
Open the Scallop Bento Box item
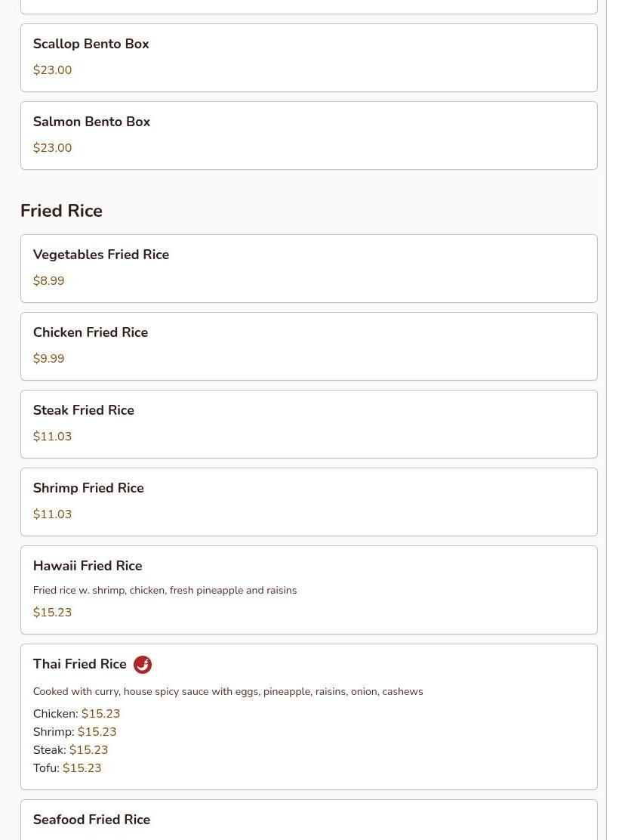coord(91,45)
